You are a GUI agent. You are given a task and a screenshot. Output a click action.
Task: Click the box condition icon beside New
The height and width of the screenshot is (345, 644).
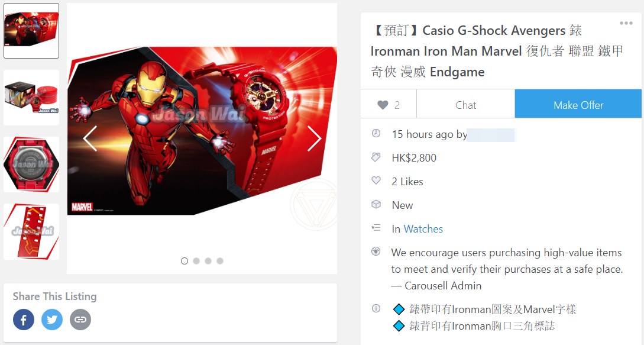click(x=376, y=204)
